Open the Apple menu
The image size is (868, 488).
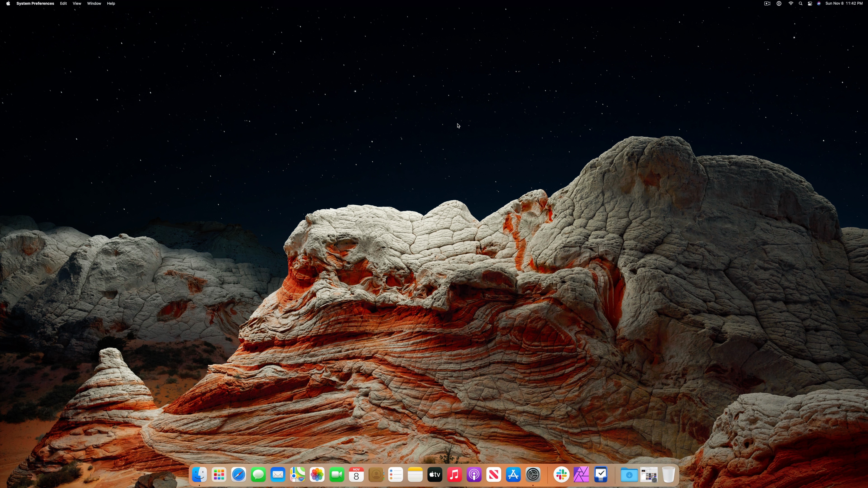coord(8,3)
